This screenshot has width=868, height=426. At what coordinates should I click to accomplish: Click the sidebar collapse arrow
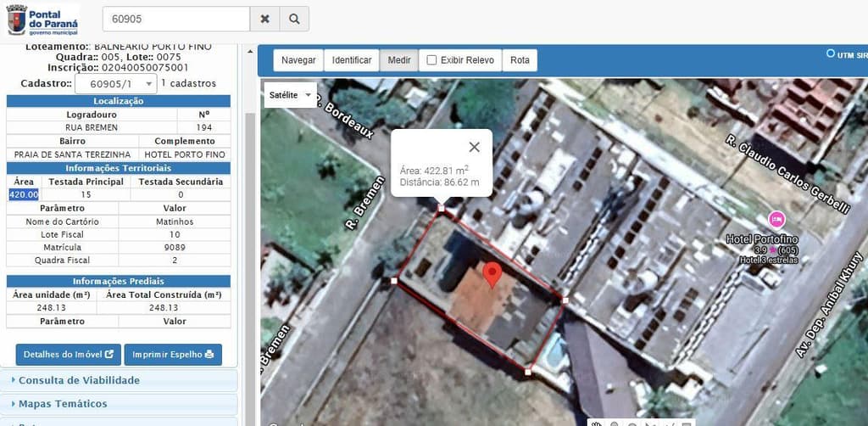(x=250, y=52)
